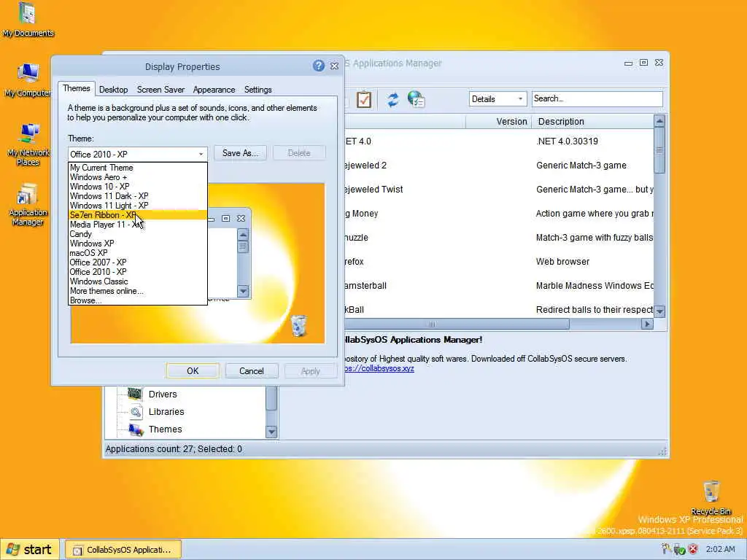Viewport: 747px width, 560px height.
Task: Open the Recycle Bin on the desktop
Action: click(x=711, y=497)
